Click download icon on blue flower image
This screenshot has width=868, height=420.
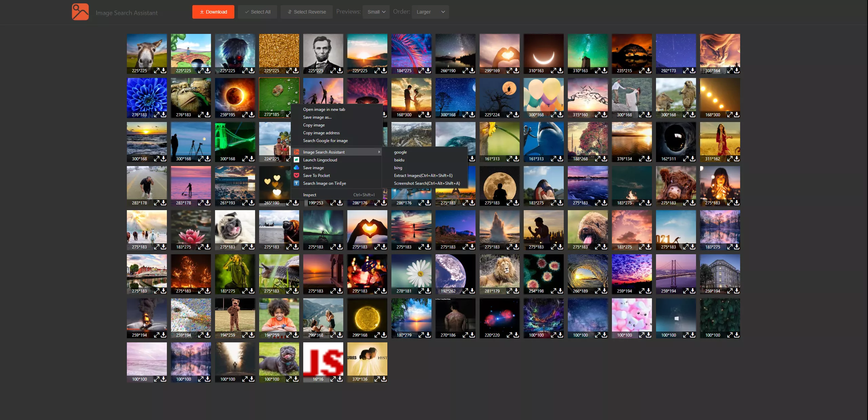[x=163, y=115]
